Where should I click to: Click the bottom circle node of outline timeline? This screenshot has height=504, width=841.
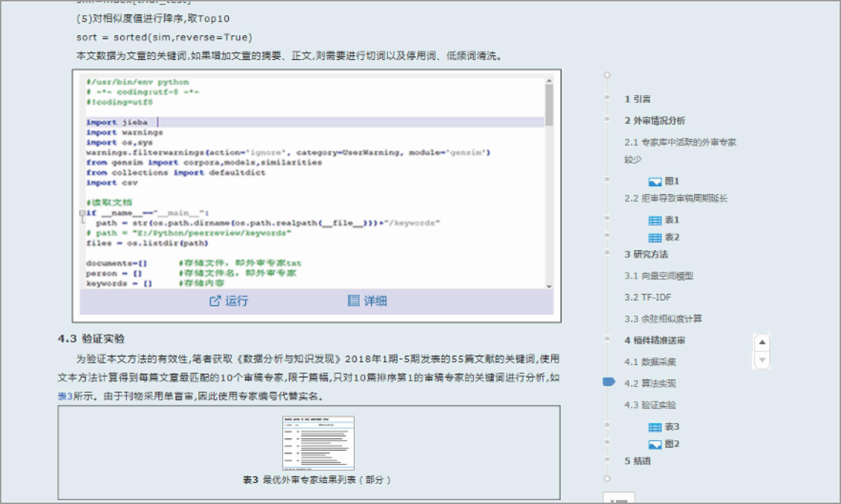tap(607, 479)
